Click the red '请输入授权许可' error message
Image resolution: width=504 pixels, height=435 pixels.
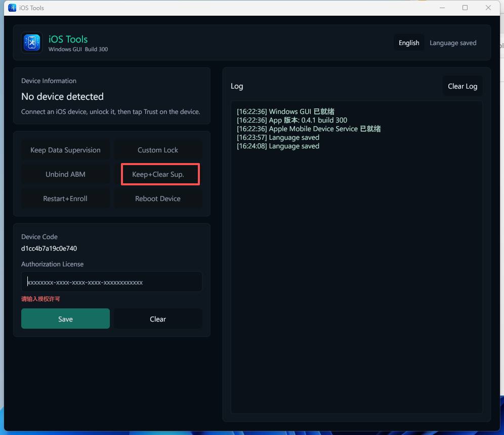pyautogui.click(x=40, y=299)
